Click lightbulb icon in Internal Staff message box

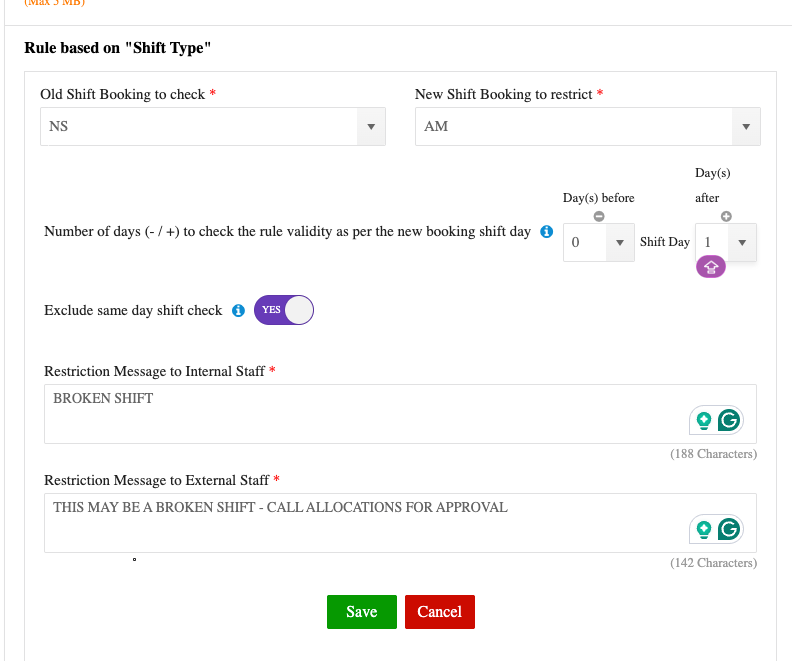click(x=704, y=421)
